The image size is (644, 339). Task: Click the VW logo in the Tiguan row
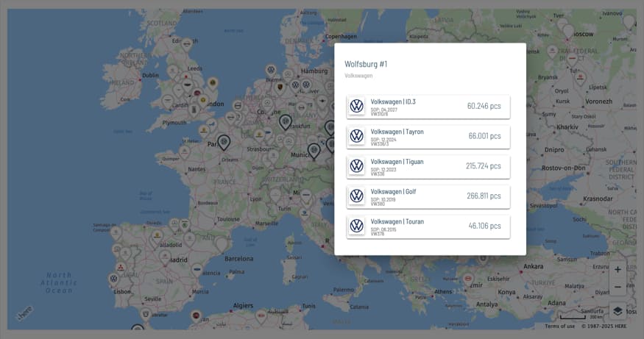[356, 166]
